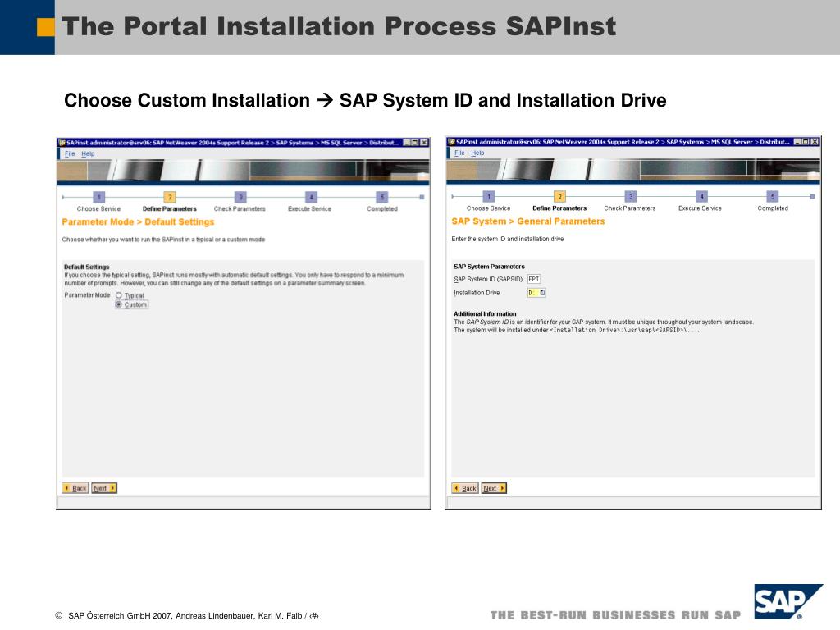Click 'Installation Drive' field label

click(477, 293)
